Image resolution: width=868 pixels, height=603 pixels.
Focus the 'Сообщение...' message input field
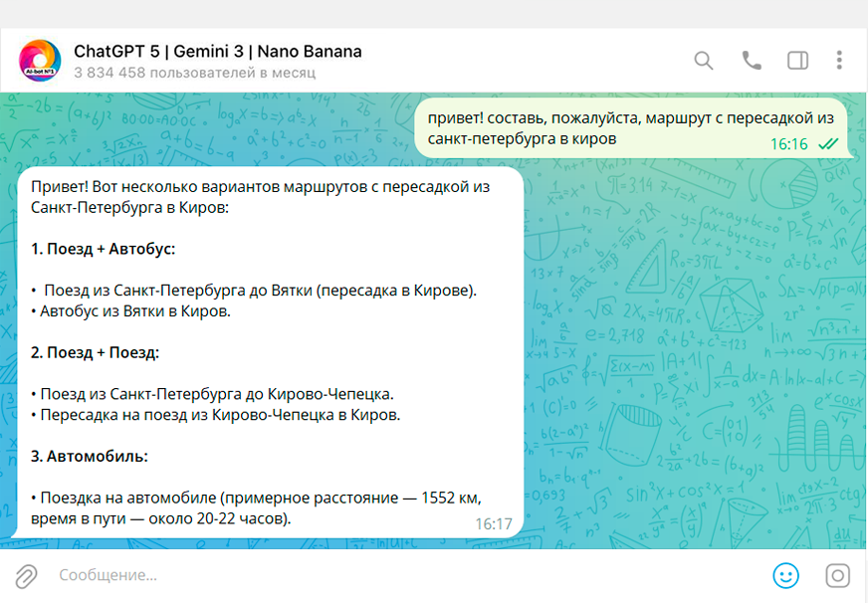tap(398, 575)
